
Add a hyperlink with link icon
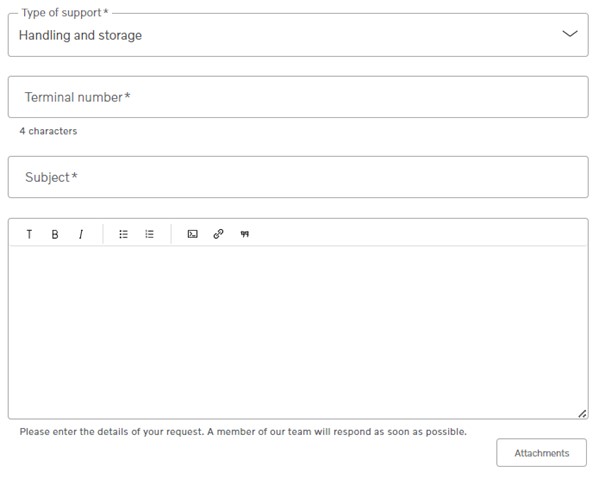[218, 234]
